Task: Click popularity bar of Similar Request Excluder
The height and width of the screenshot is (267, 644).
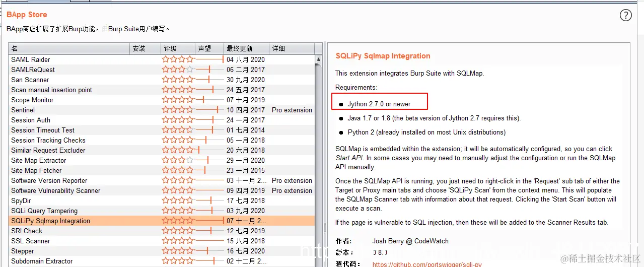Action: click(x=209, y=150)
